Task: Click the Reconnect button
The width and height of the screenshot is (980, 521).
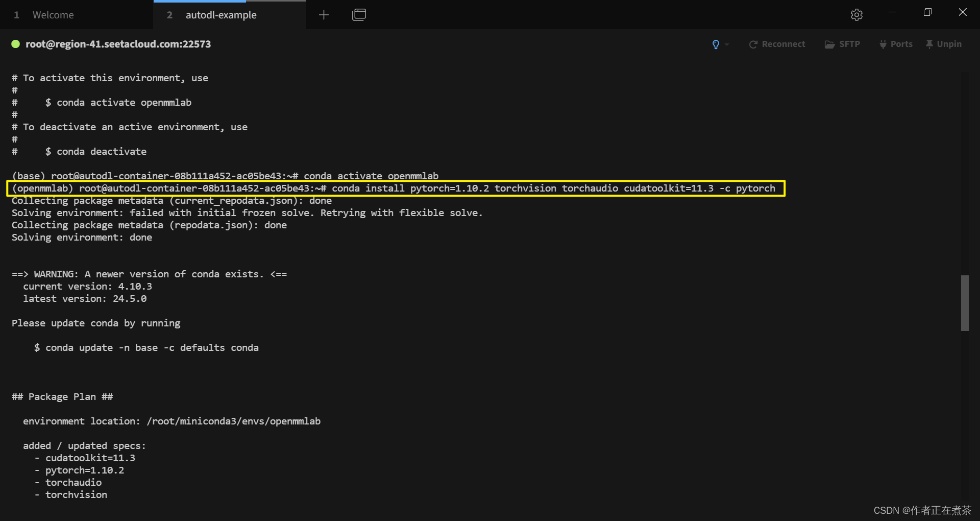Action: point(777,44)
